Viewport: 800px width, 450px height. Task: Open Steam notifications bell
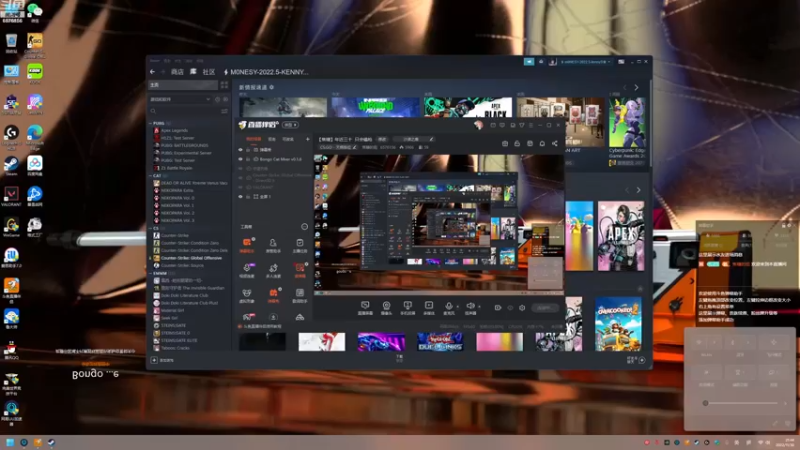541,61
